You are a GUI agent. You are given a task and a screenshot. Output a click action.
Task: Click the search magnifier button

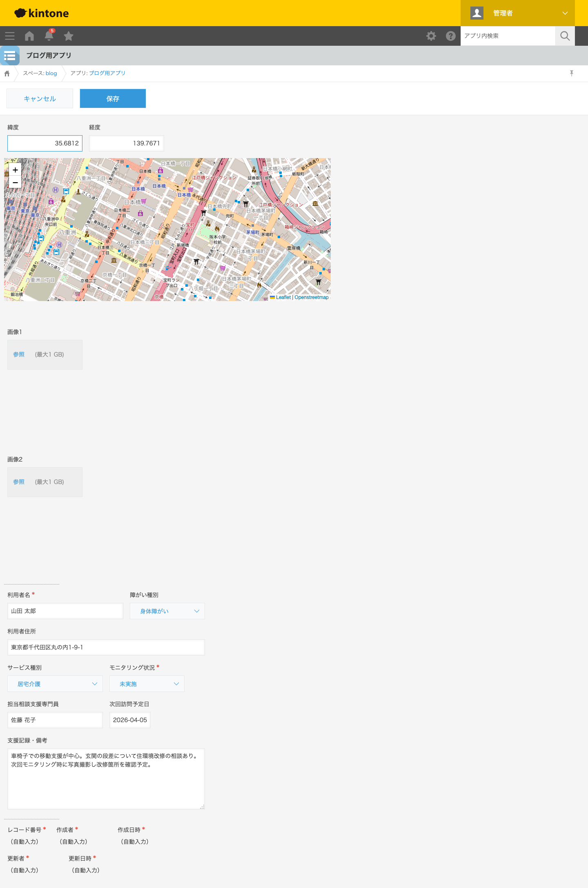(565, 36)
